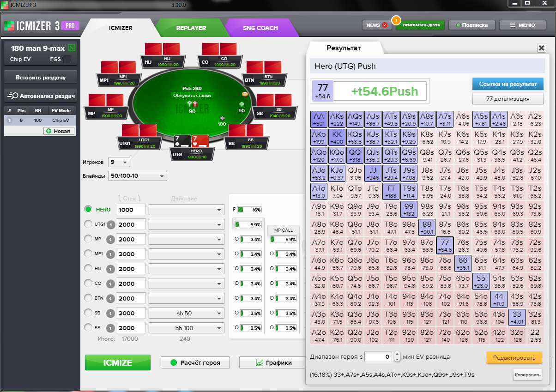Switch to the SNG COACH tab

(260, 28)
